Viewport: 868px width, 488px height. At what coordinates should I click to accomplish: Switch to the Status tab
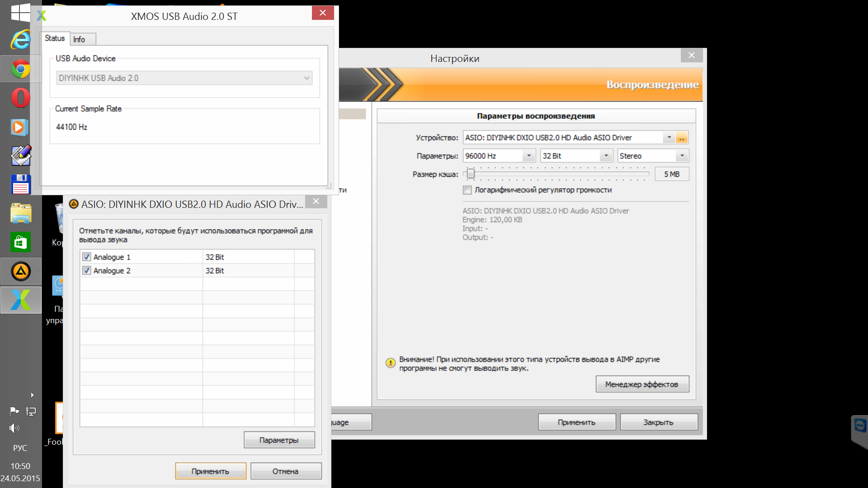pos(55,38)
